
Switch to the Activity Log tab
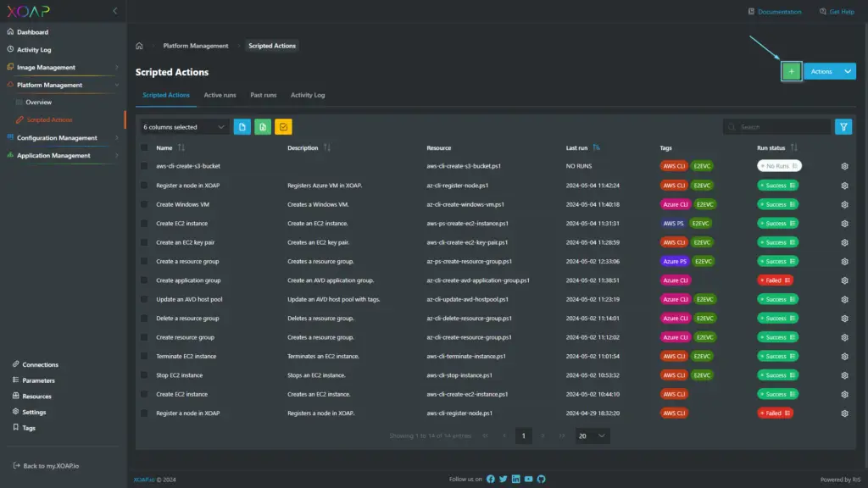(307, 95)
